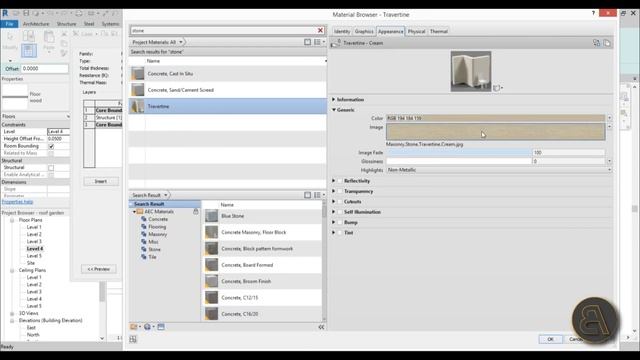
Task: Open the Architecture ribbon tab
Action: pyautogui.click(x=36, y=24)
